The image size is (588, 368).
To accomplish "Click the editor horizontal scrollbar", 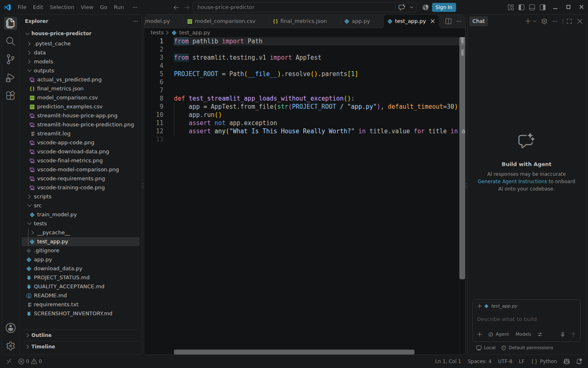I will [x=294, y=352].
